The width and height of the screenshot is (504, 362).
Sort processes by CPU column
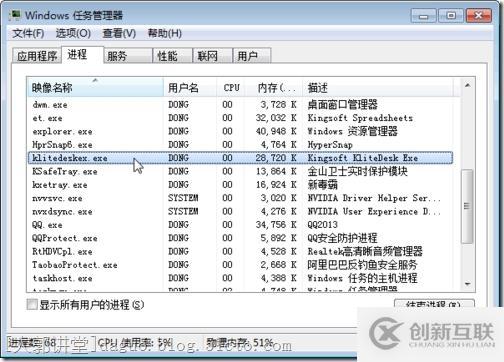coord(231,88)
